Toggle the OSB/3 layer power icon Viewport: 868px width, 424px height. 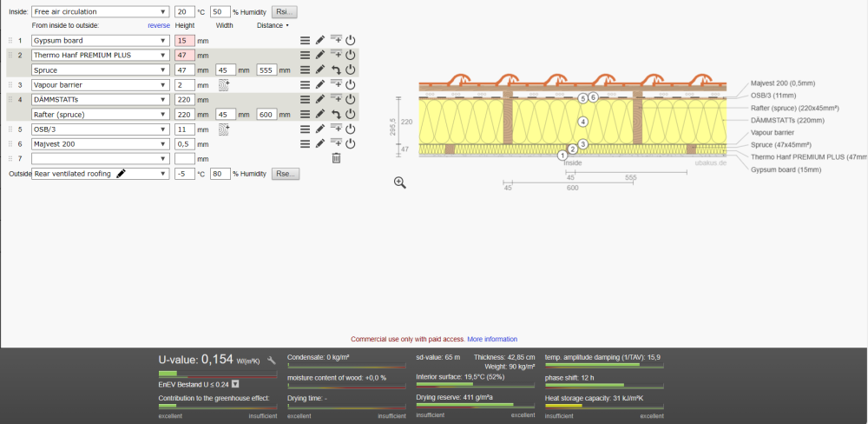tap(350, 129)
